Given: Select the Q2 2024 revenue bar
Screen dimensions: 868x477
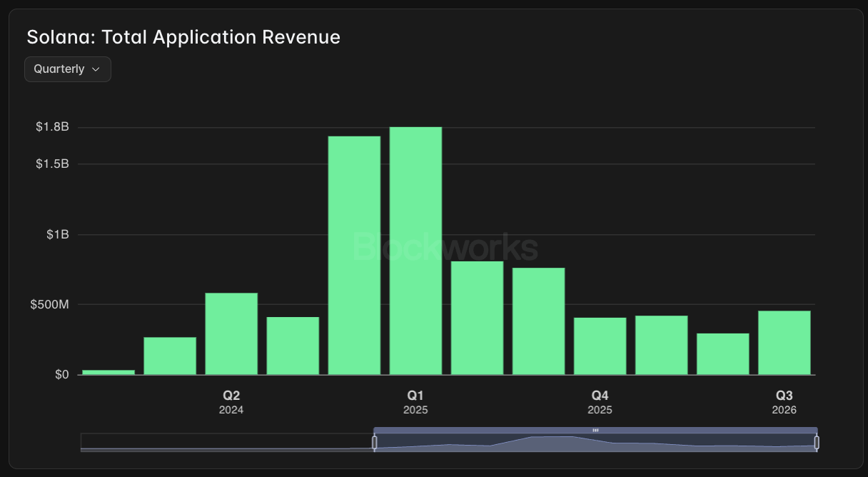Looking at the screenshot, I should click(231, 333).
